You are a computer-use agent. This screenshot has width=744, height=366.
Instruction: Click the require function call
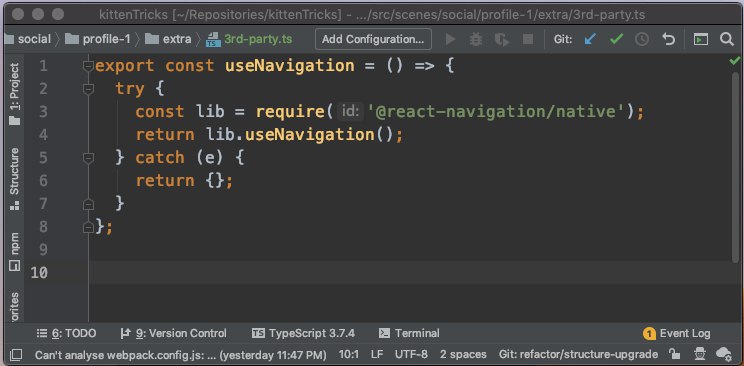[x=291, y=112]
